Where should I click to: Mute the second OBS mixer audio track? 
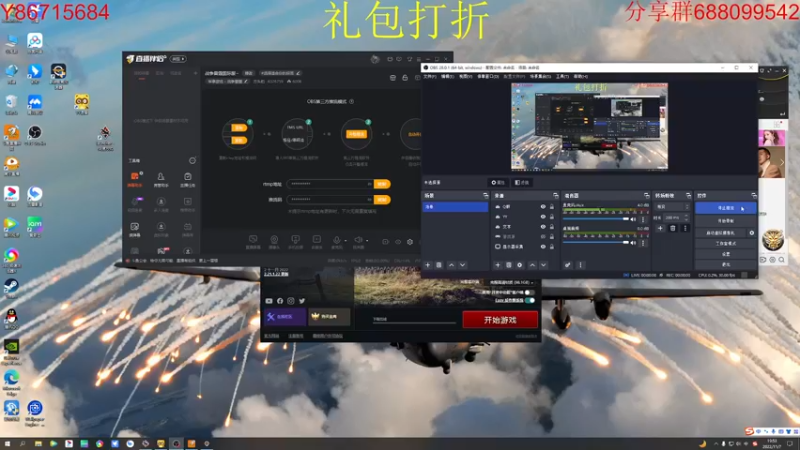634,243
